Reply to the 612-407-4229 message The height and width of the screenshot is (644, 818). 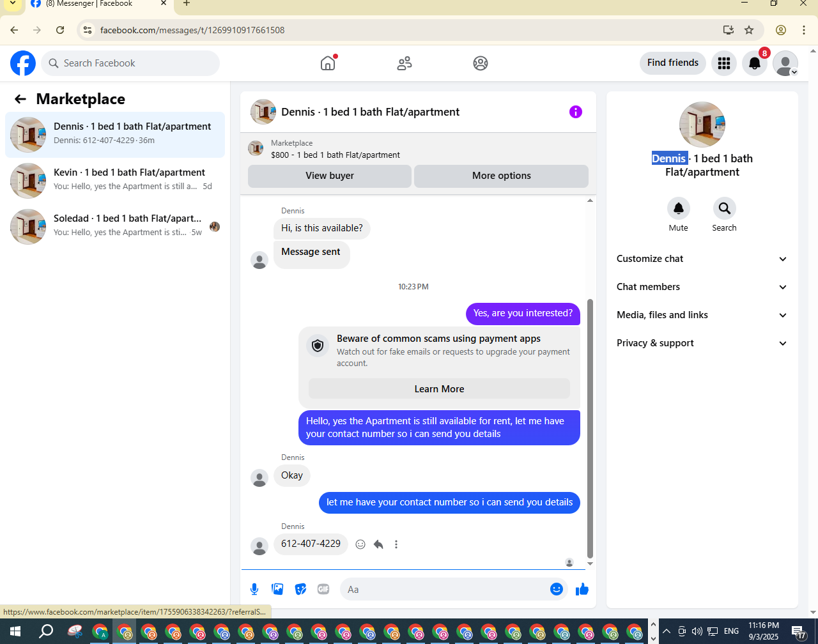pyautogui.click(x=378, y=544)
